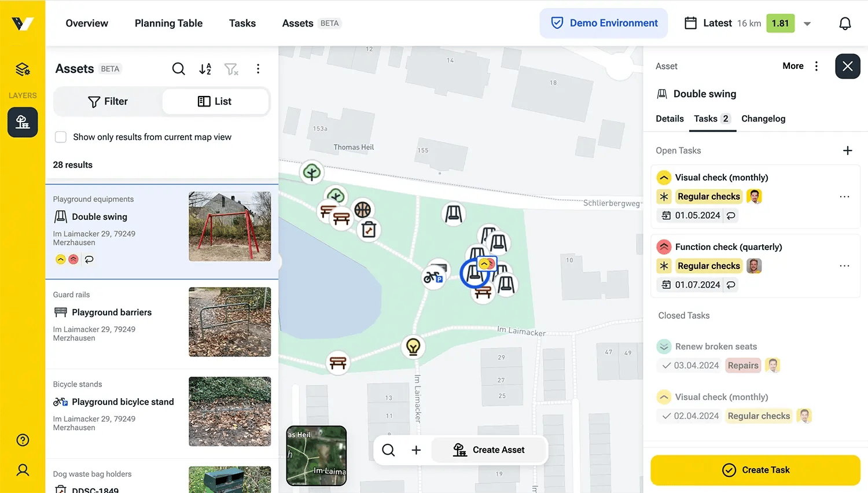
Task: Click the lightbulb marker on the map
Action: (413, 347)
